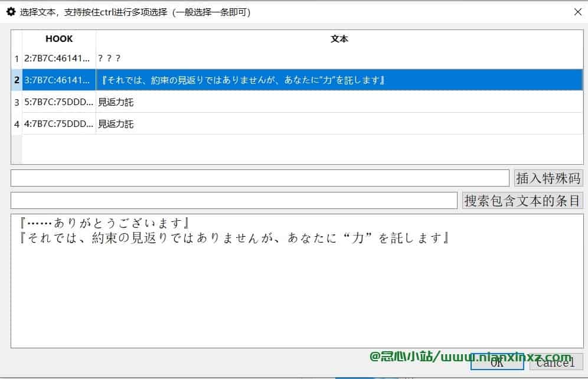
Task: Click the 插入特殊码 button
Action: (548, 178)
